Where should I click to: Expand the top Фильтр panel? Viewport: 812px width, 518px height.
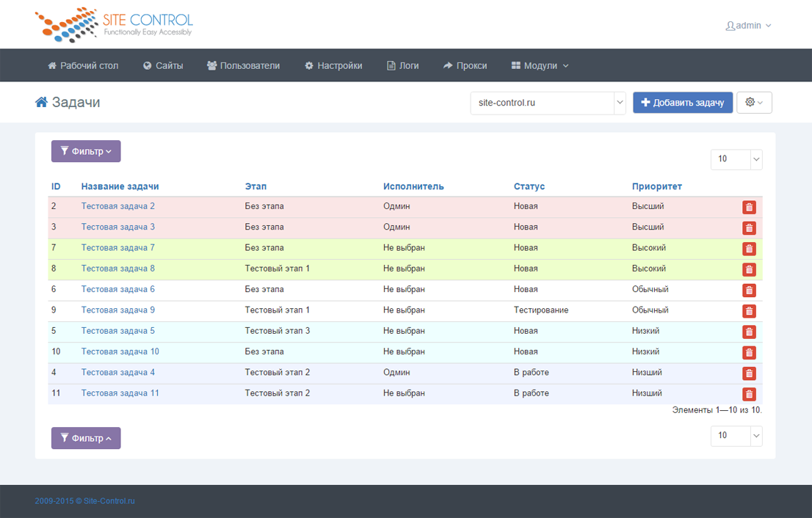point(86,151)
